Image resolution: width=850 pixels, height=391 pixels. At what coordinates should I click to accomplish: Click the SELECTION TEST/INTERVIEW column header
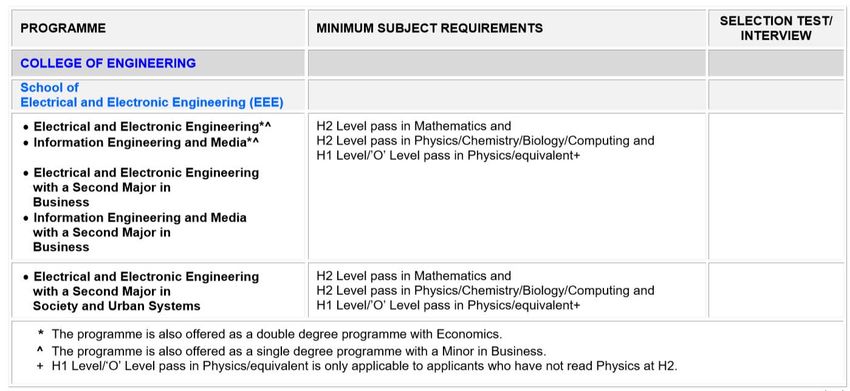[x=776, y=28]
